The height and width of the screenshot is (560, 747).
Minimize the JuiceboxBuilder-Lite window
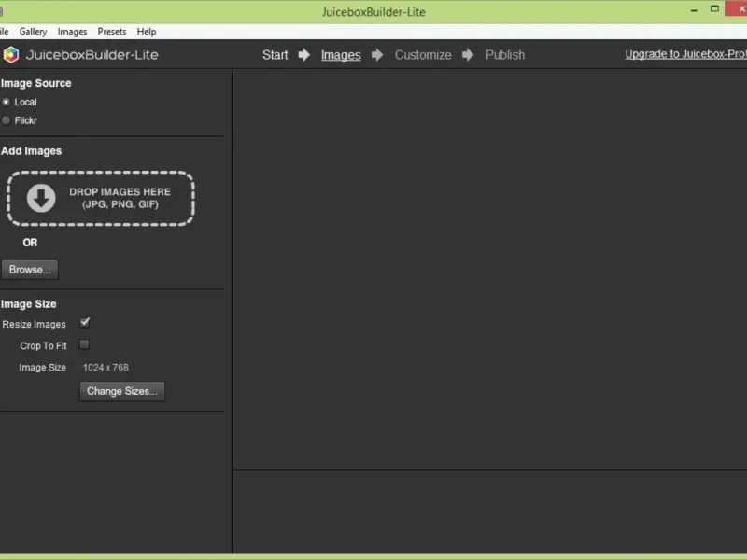(x=694, y=9)
